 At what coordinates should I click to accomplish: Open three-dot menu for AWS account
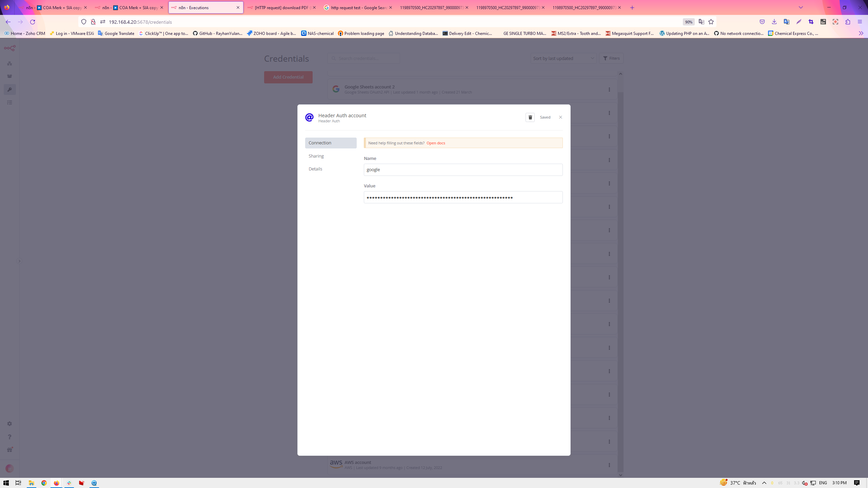(x=609, y=465)
